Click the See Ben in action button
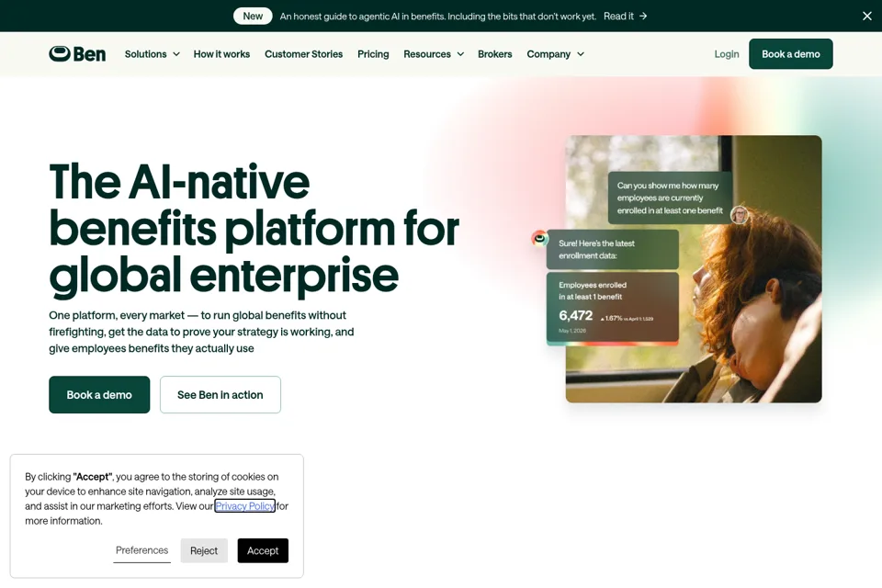The width and height of the screenshot is (882, 588). pyautogui.click(x=220, y=394)
